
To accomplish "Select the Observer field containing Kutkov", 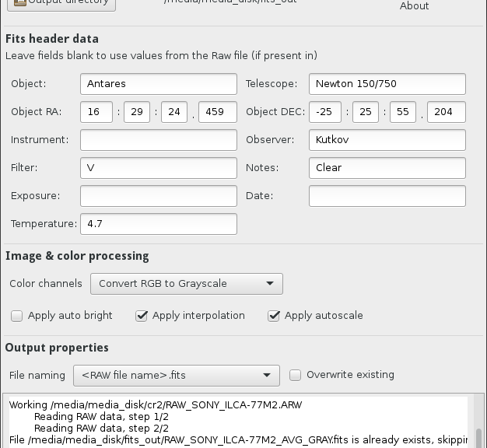I will tap(387, 140).
